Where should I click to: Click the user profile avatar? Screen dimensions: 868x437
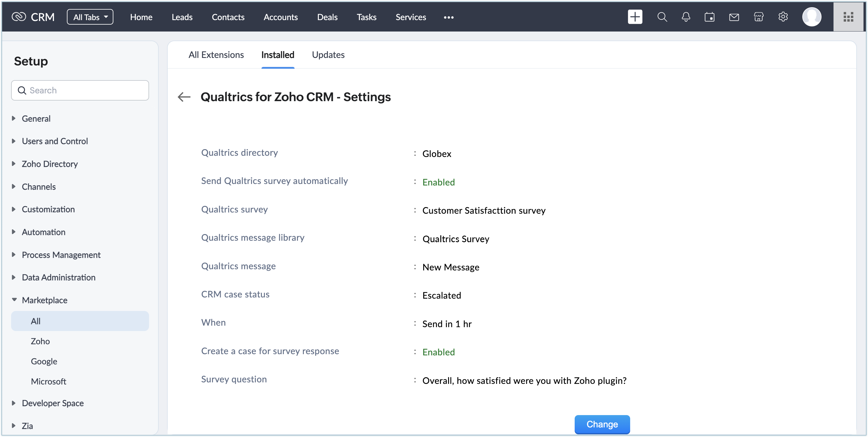(x=811, y=17)
